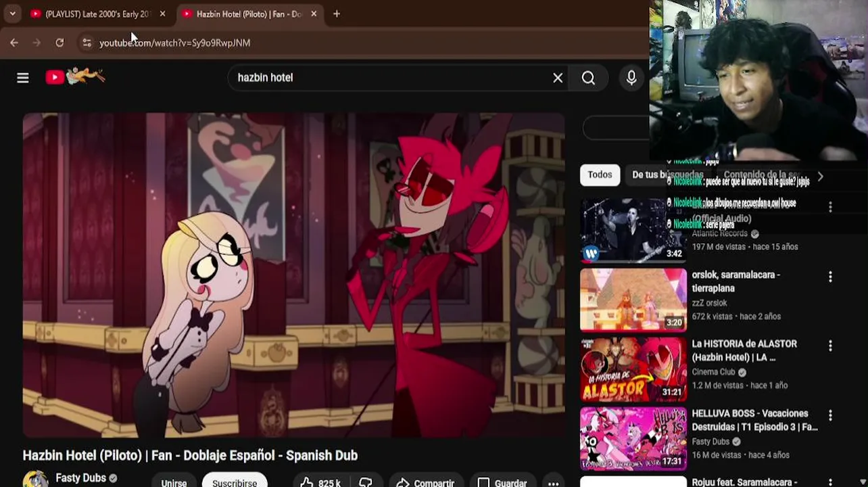Viewport: 868px width, 487px height.
Task: Open a new browser tab
Action: click(x=337, y=14)
